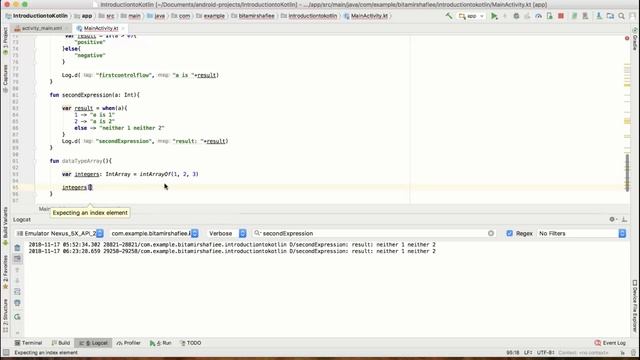Open the Verbose log level dropdown
640x360 pixels.
tap(227, 233)
